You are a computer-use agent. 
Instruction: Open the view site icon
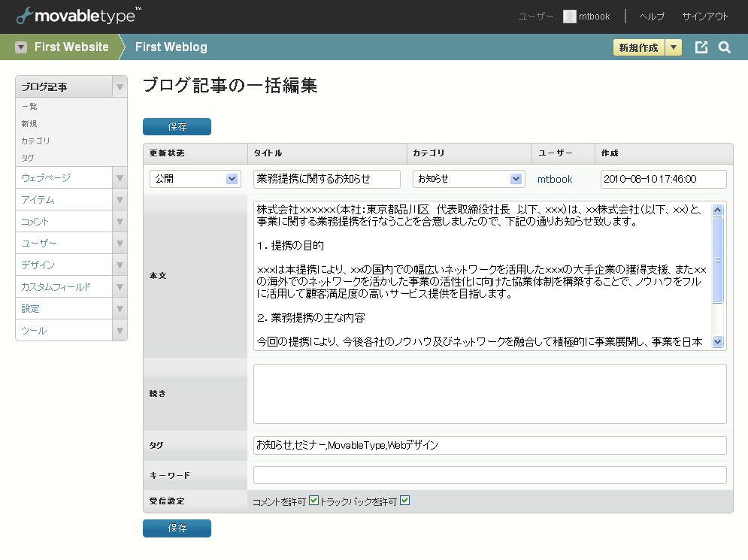click(x=701, y=47)
